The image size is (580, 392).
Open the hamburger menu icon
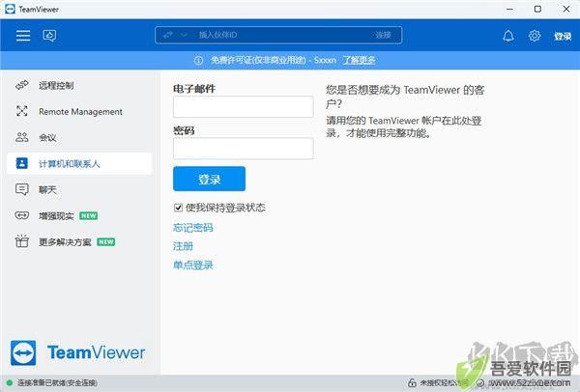tap(23, 36)
